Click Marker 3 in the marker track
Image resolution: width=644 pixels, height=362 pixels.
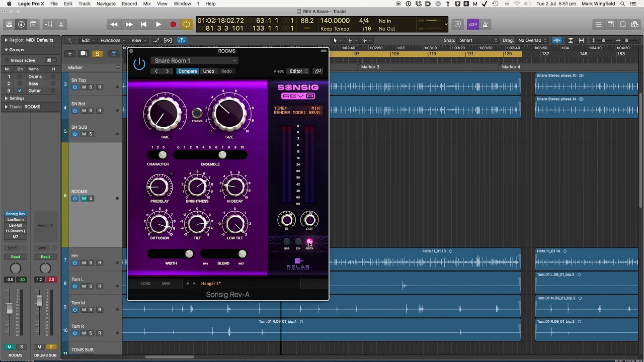[370, 67]
